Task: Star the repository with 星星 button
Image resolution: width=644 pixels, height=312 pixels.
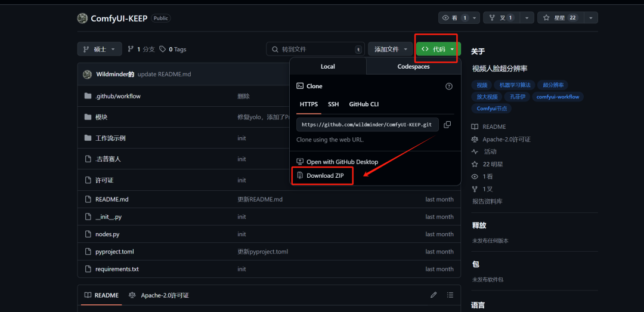Action: click(561, 18)
